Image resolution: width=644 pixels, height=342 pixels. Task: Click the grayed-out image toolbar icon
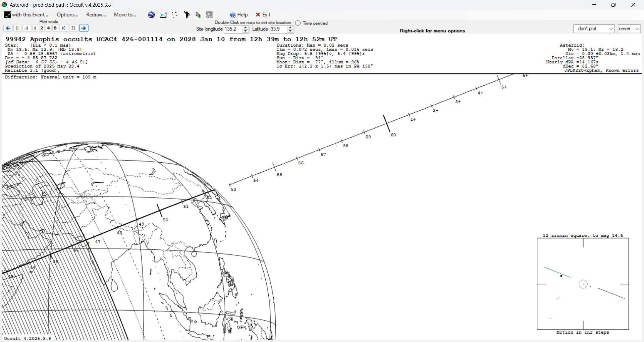[x=209, y=15]
